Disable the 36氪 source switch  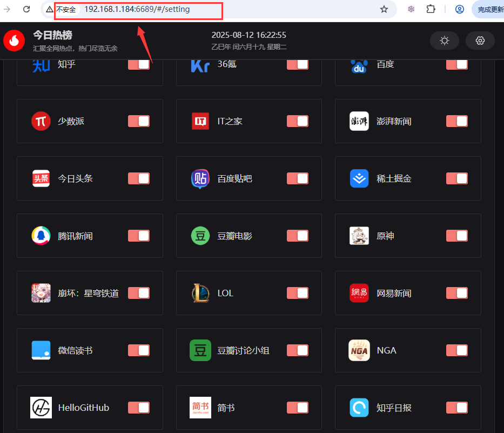click(298, 64)
